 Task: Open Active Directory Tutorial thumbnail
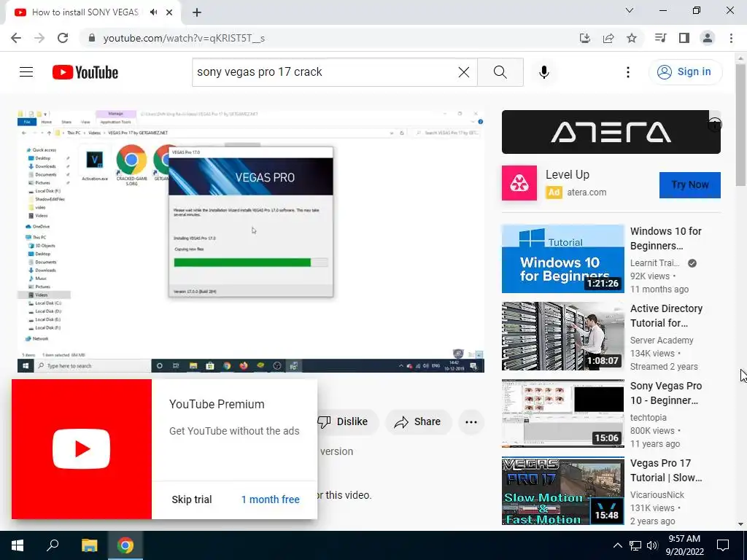coord(562,336)
